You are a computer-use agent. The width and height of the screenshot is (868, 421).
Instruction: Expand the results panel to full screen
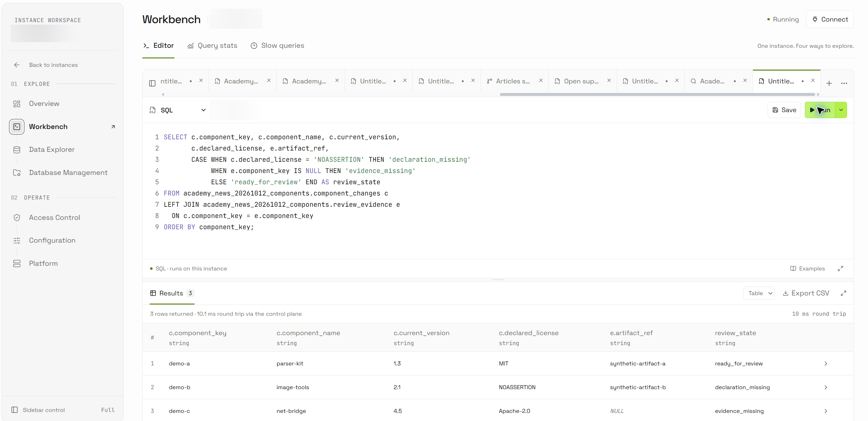843,294
